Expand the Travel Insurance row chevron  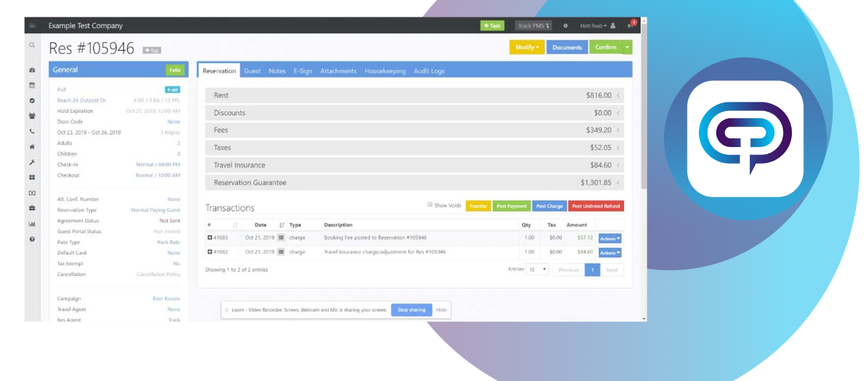pyautogui.click(x=618, y=165)
